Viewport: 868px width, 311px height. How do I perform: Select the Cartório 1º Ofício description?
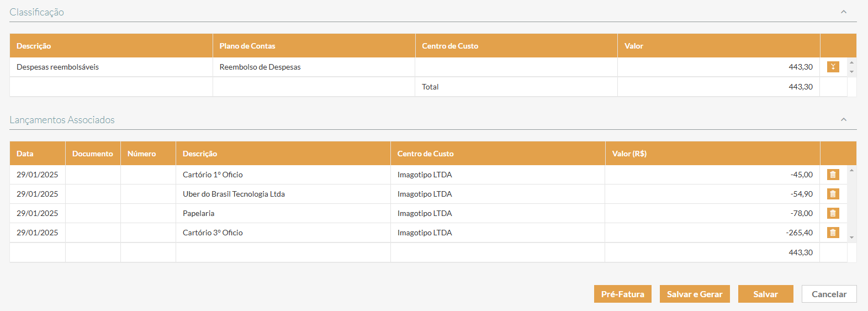tap(283, 175)
